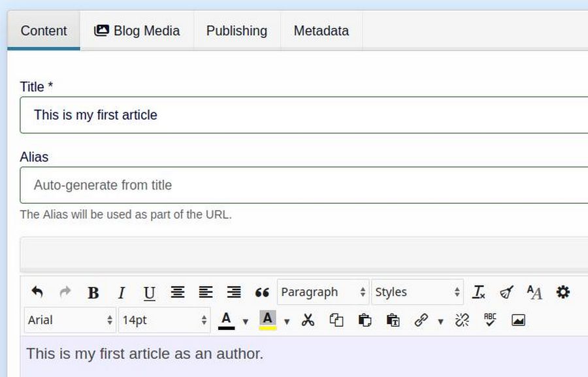Expand the Arial font family dropdown

70,320
